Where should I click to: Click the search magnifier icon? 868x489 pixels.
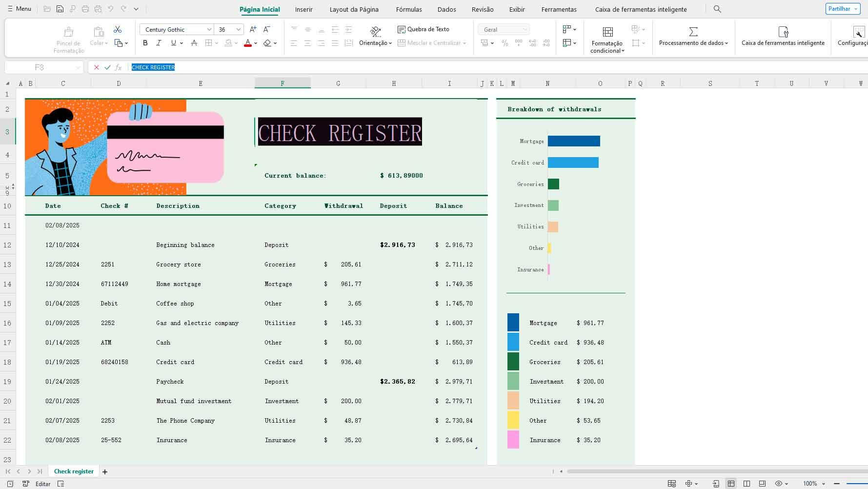[x=717, y=9]
